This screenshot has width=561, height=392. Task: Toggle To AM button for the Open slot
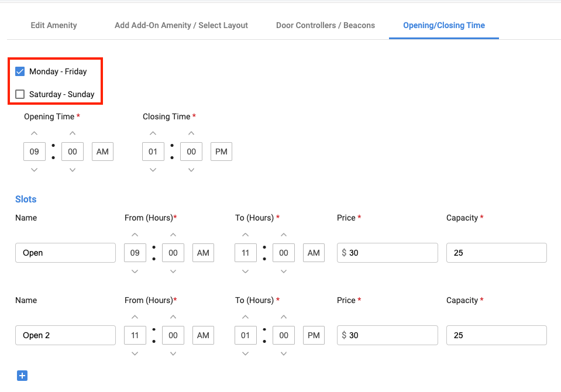tap(314, 253)
